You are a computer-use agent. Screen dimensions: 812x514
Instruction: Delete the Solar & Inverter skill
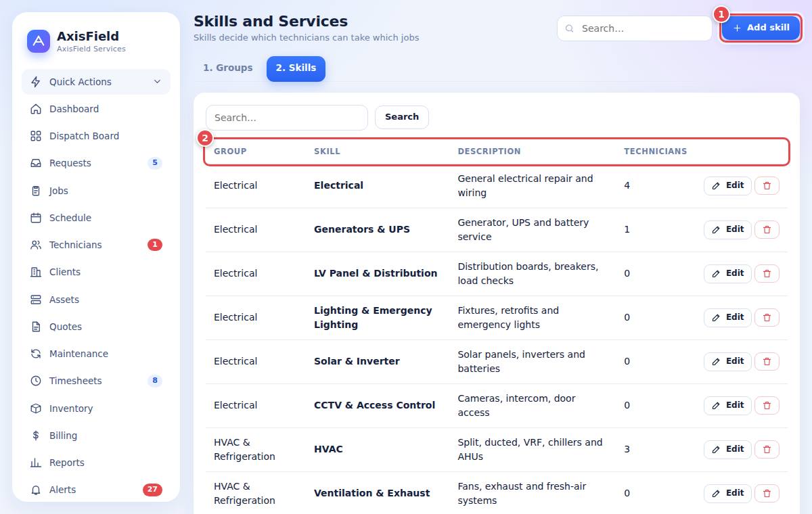click(767, 362)
